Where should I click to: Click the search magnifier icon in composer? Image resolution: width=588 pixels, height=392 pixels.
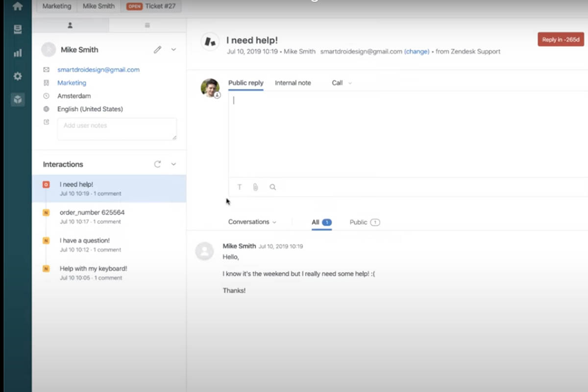click(272, 187)
